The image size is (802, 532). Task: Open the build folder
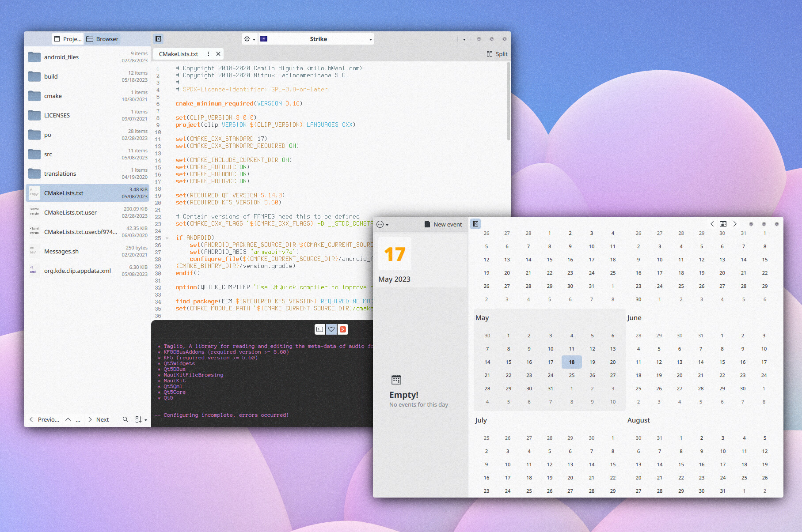(x=87, y=76)
